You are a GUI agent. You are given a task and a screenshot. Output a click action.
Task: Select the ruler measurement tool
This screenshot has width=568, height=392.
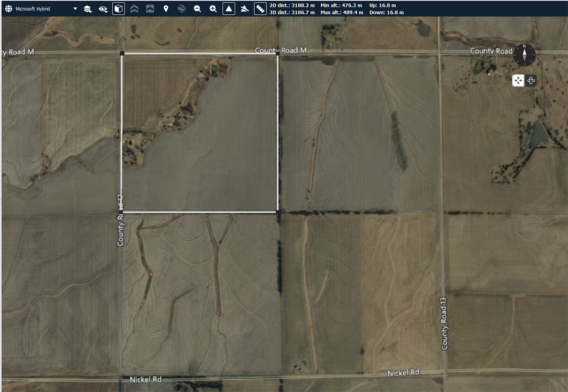tap(260, 9)
